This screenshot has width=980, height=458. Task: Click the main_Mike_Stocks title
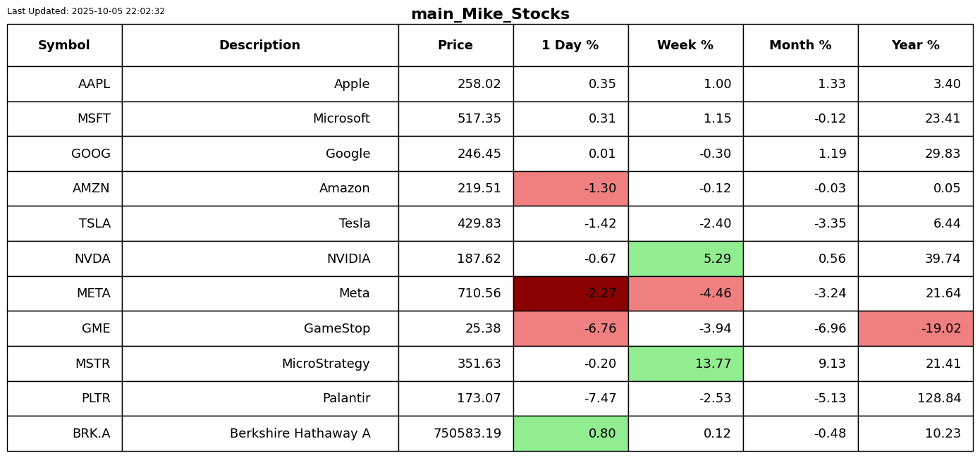pos(490,14)
